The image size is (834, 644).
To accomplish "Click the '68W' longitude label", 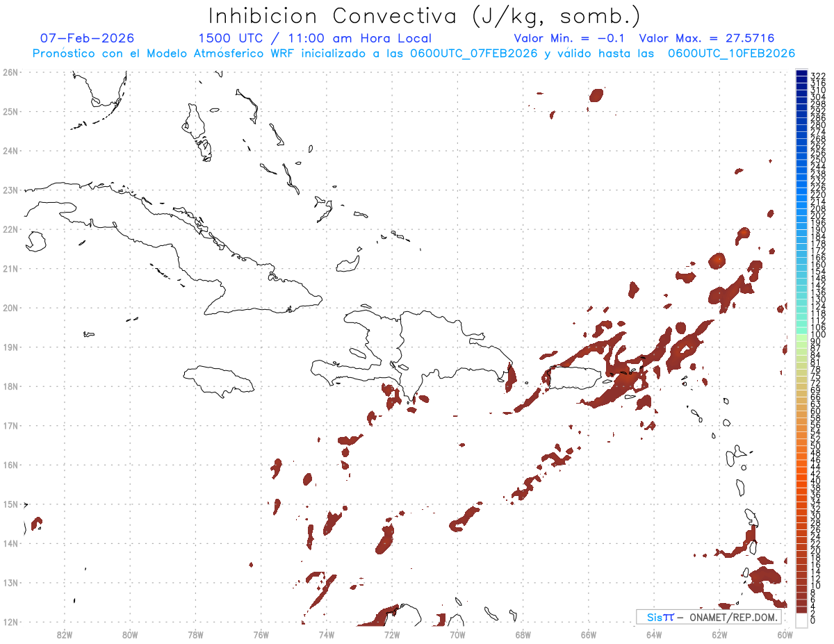I will 523,634.
